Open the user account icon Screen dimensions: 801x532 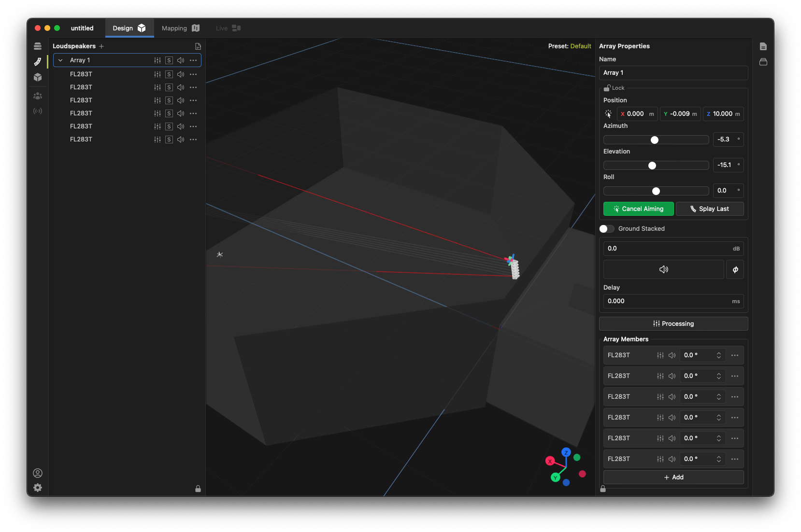click(38, 473)
